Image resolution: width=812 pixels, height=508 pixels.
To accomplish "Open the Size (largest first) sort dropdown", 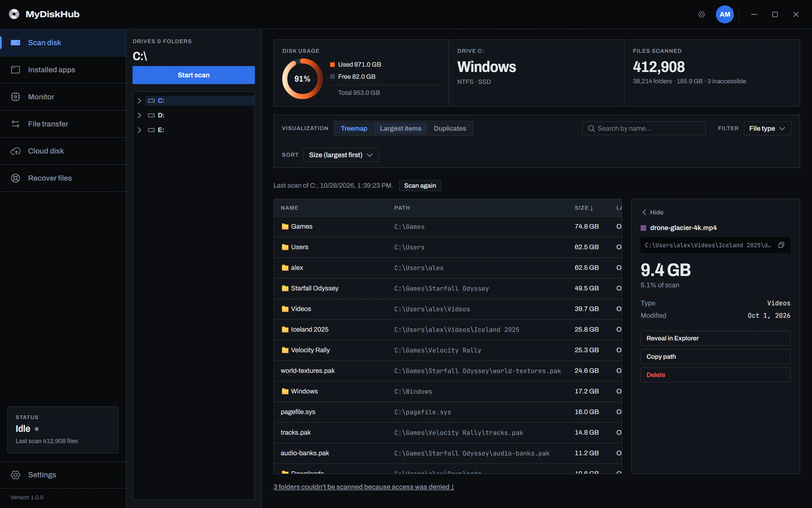I will [x=341, y=155].
